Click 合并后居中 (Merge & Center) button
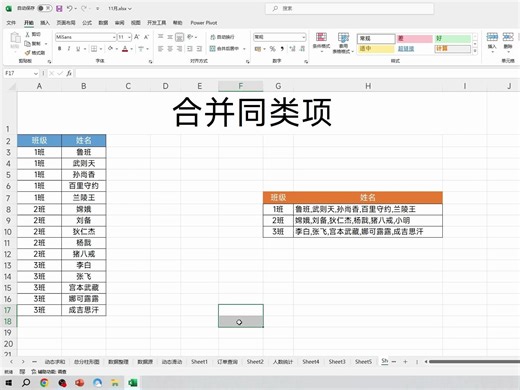The image size is (520, 390). coord(224,49)
